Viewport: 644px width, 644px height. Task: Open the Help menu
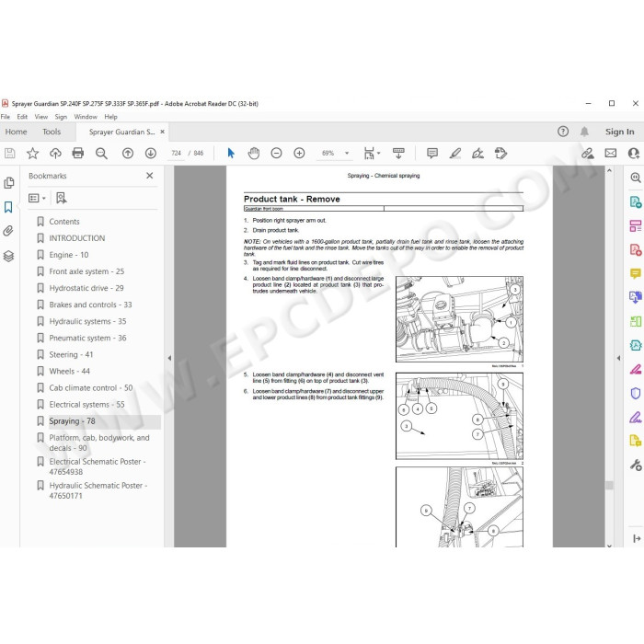point(111,117)
